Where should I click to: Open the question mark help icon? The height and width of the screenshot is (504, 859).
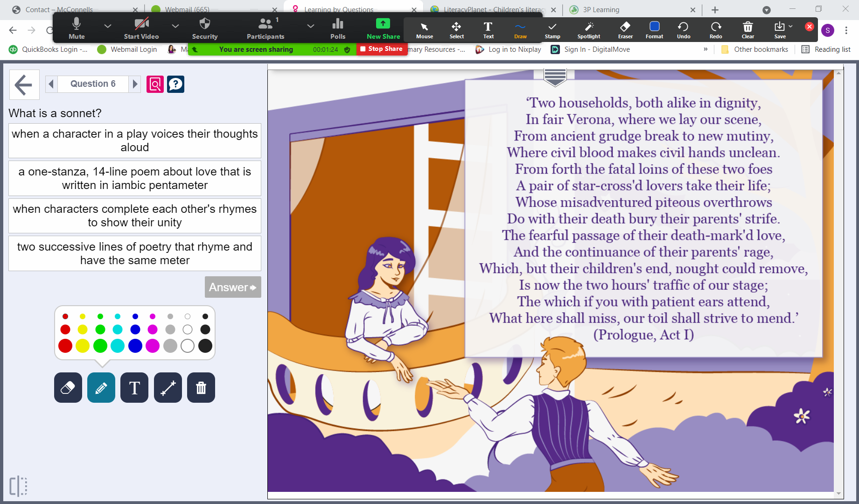click(x=175, y=84)
